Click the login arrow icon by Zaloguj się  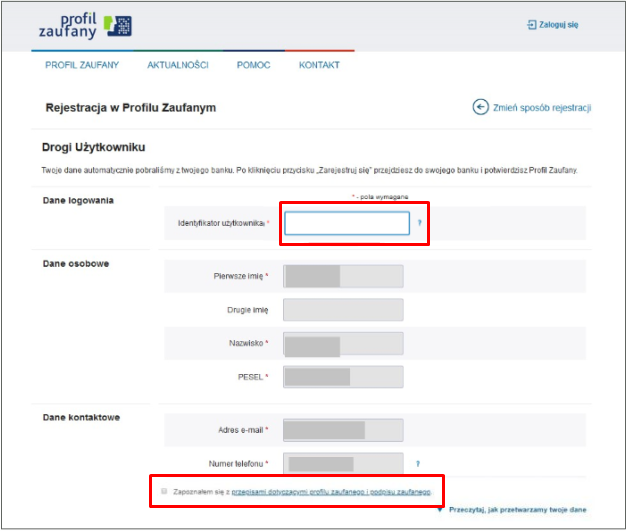(x=531, y=25)
